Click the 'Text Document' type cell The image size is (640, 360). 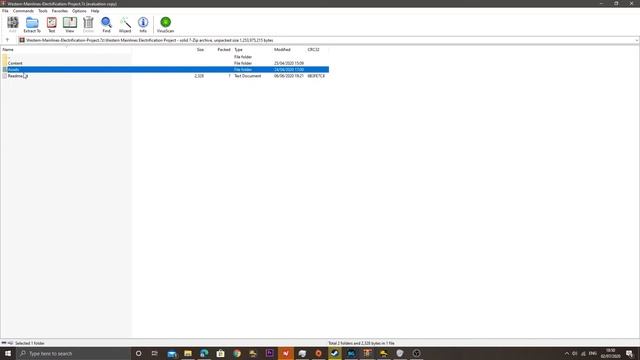tap(247, 76)
